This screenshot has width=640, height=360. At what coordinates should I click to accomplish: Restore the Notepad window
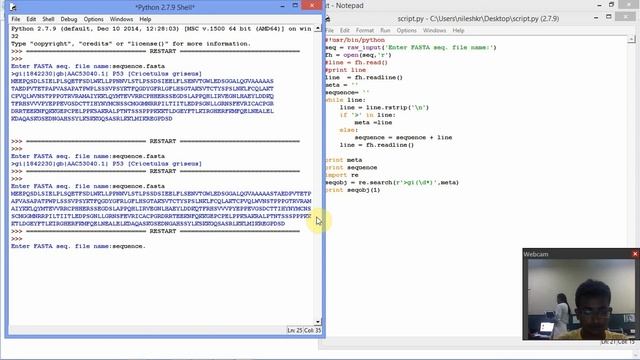(x=611, y=5)
